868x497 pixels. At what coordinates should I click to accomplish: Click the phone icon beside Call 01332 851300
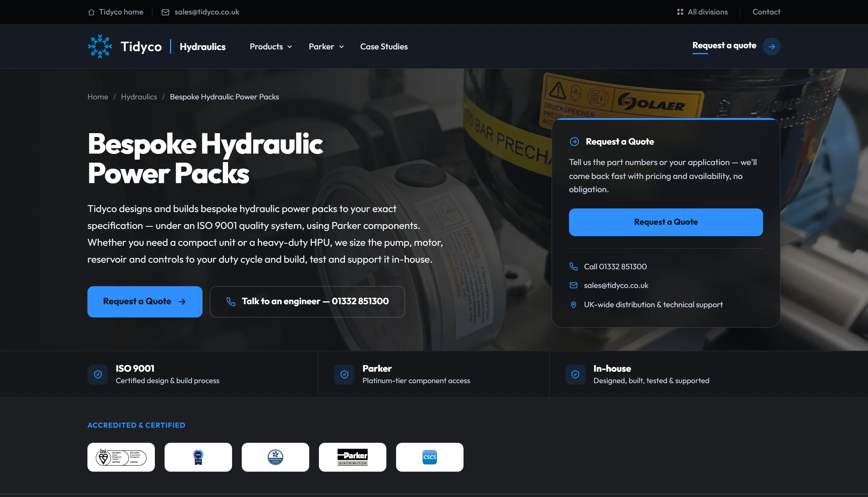click(573, 267)
